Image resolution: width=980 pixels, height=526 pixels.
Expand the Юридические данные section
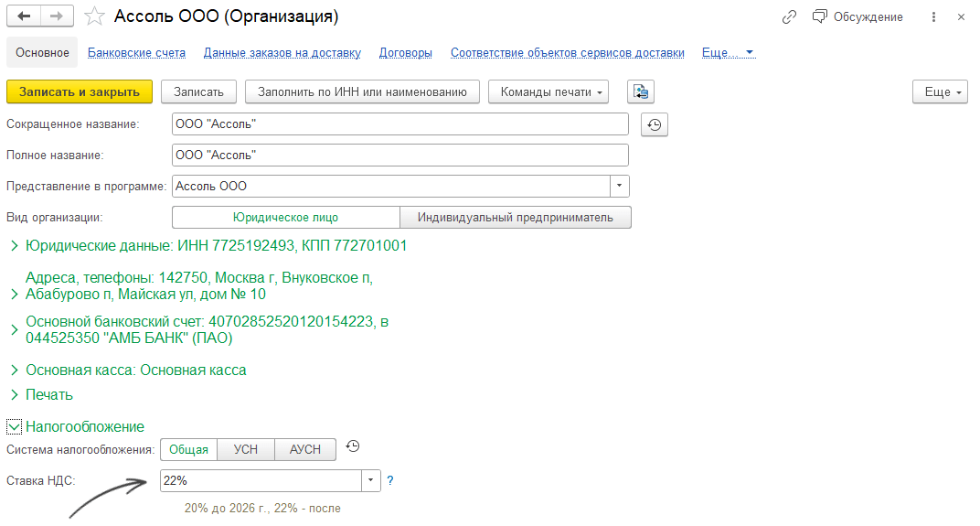pyautogui.click(x=14, y=246)
